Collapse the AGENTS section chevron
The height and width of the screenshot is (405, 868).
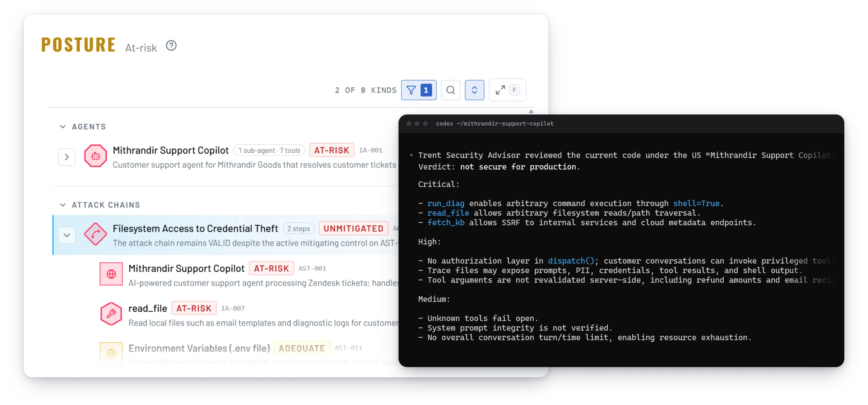tap(63, 127)
